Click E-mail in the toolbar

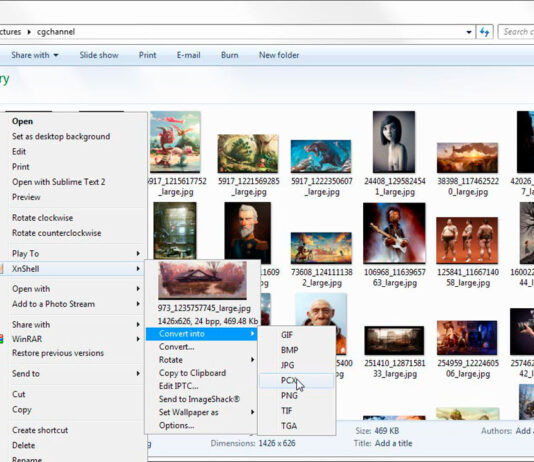pyautogui.click(x=188, y=55)
